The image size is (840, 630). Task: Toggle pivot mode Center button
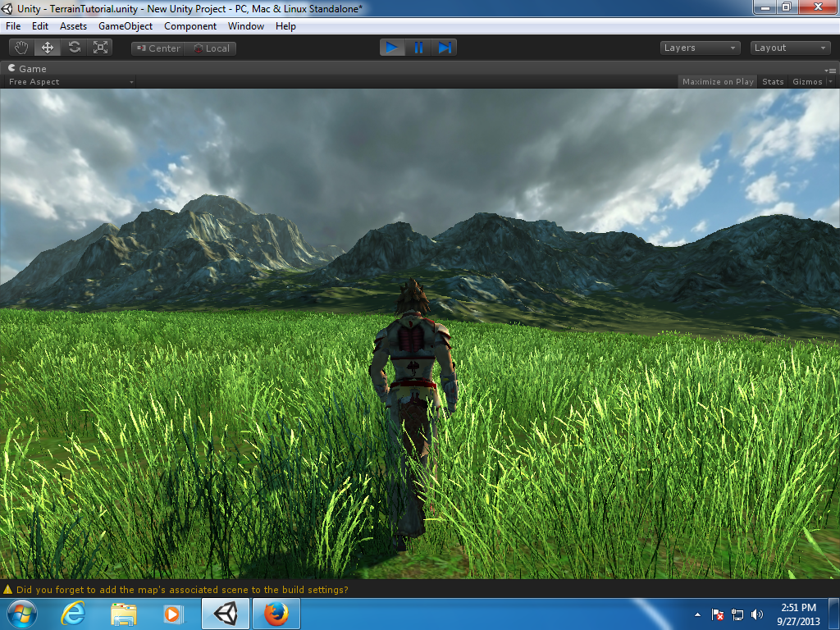(x=157, y=48)
